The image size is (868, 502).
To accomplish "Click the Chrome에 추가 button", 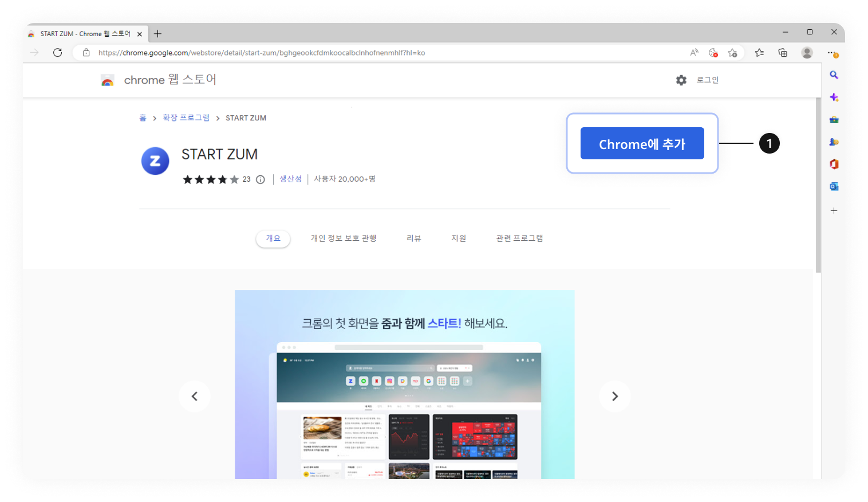I will pyautogui.click(x=642, y=143).
